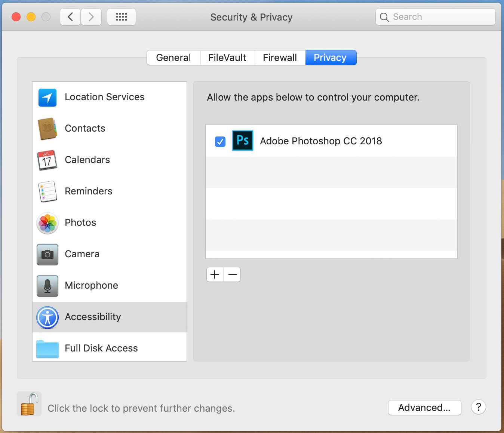504x433 pixels.
Task: Uncheck Adobe Photoshop CC 2018 checkbox
Action: coord(220,142)
